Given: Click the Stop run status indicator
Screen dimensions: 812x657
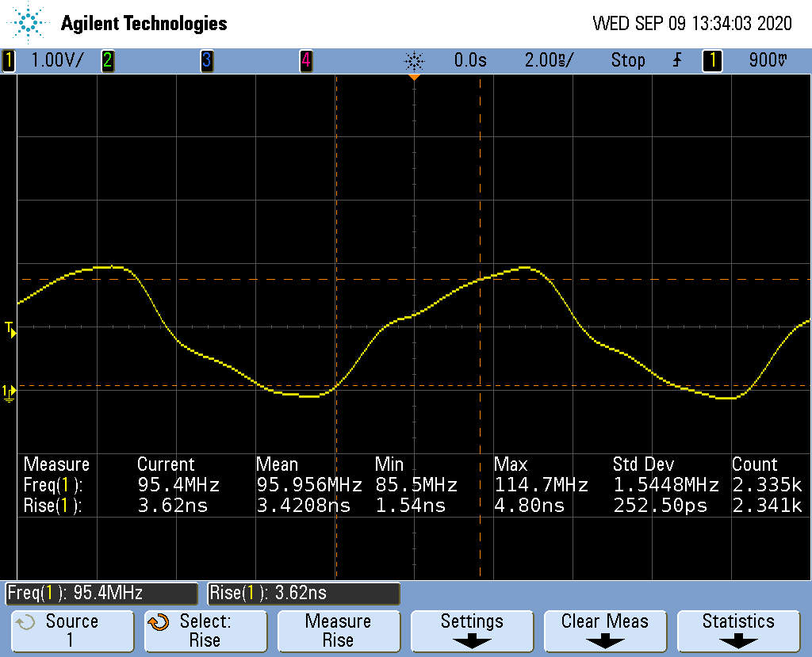Looking at the screenshot, I should pos(627,60).
